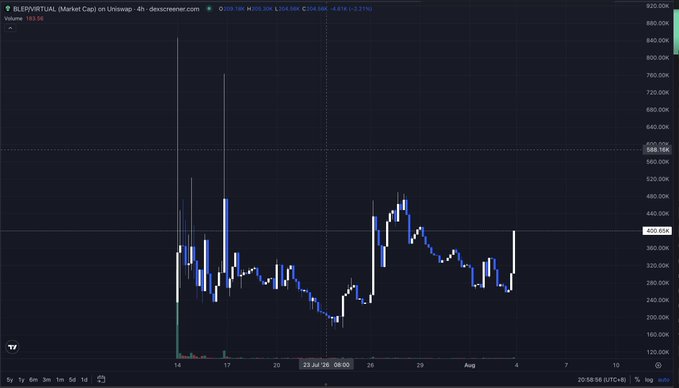Open the TradingView logo link

(13, 347)
